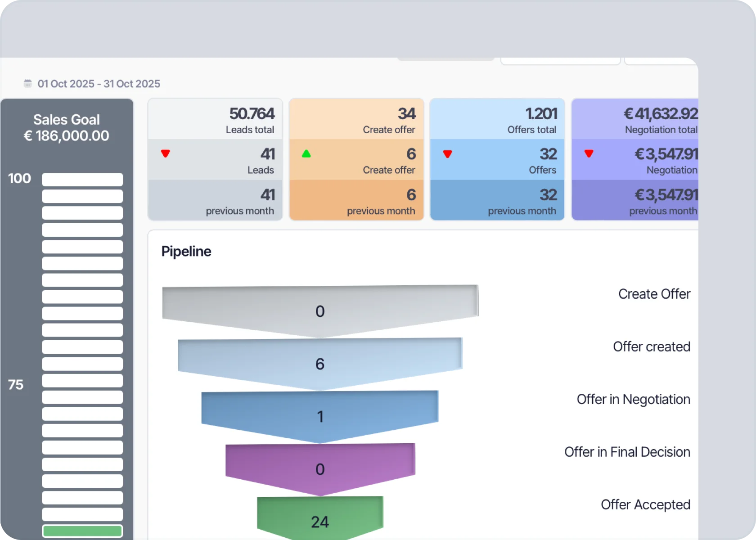756x540 pixels.
Task: Select the light blue funnel segment showing 6
Action: (x=320, y=364)
